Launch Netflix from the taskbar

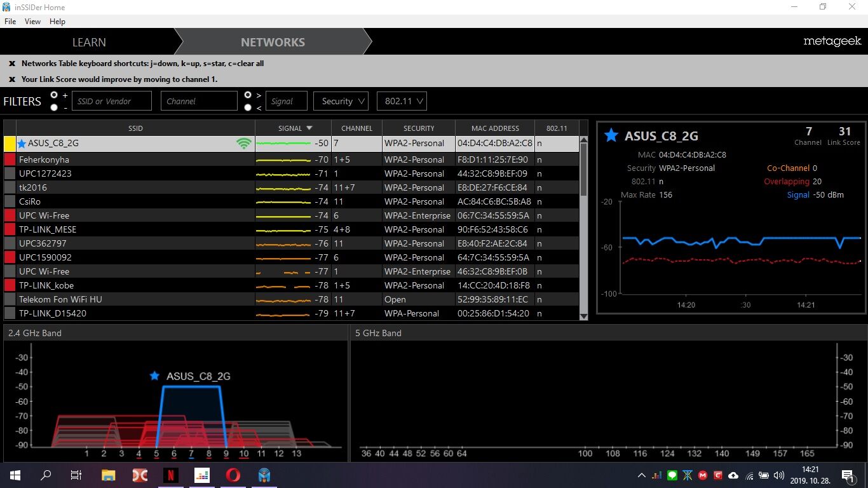tap(171, 475)
